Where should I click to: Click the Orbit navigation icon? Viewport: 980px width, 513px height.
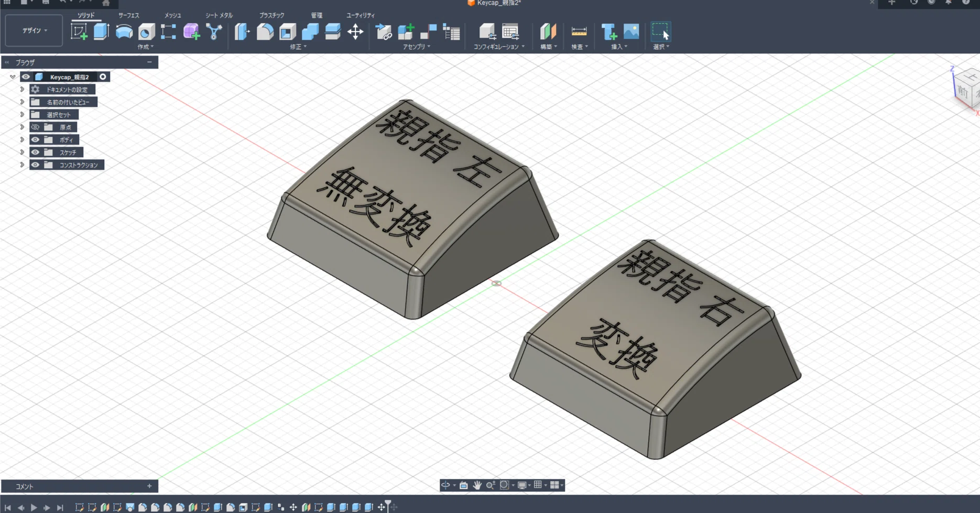tap(445, 485)
